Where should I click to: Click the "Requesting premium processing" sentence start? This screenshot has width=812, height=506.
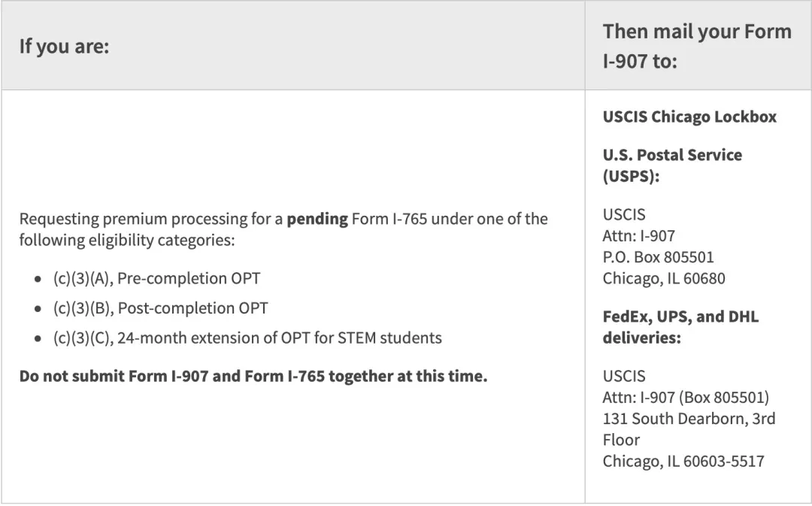(x=113, y=219)
